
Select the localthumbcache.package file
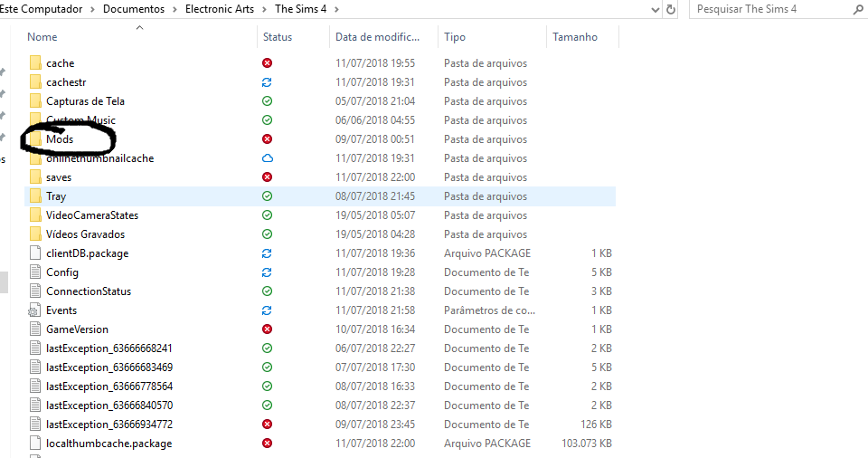(x=109, y=443)
